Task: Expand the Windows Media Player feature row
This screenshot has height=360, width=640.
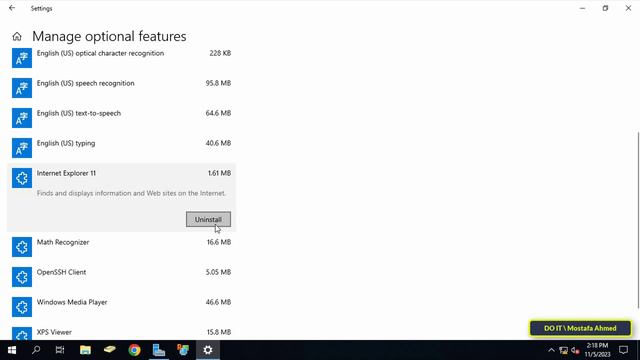Action: [121, 307]
